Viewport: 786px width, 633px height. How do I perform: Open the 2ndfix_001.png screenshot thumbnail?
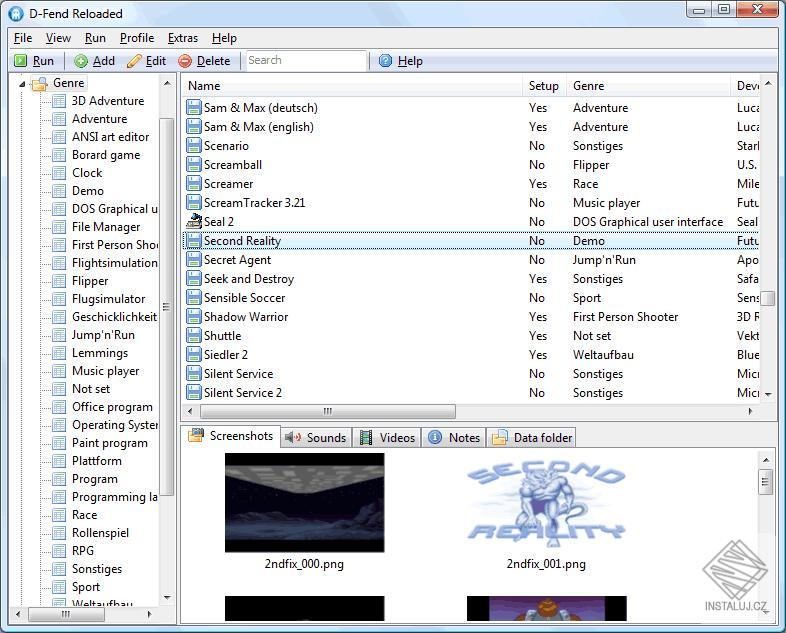coord(546,503)
